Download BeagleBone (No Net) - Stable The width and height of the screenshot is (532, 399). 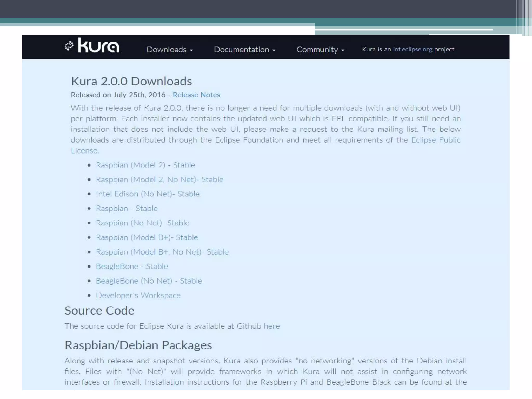[149, 281]
